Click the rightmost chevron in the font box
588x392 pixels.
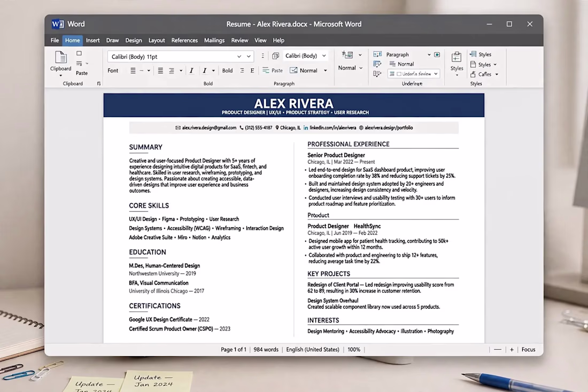[249, 57]
